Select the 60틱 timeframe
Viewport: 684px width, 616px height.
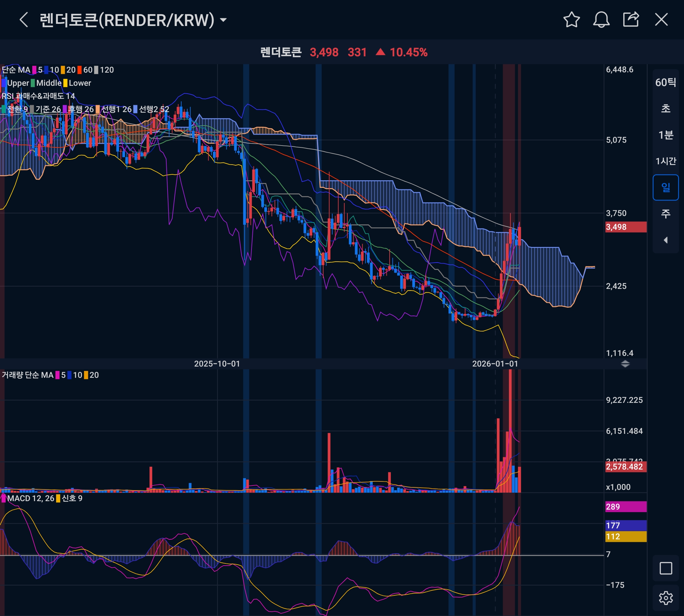(666, 82)
